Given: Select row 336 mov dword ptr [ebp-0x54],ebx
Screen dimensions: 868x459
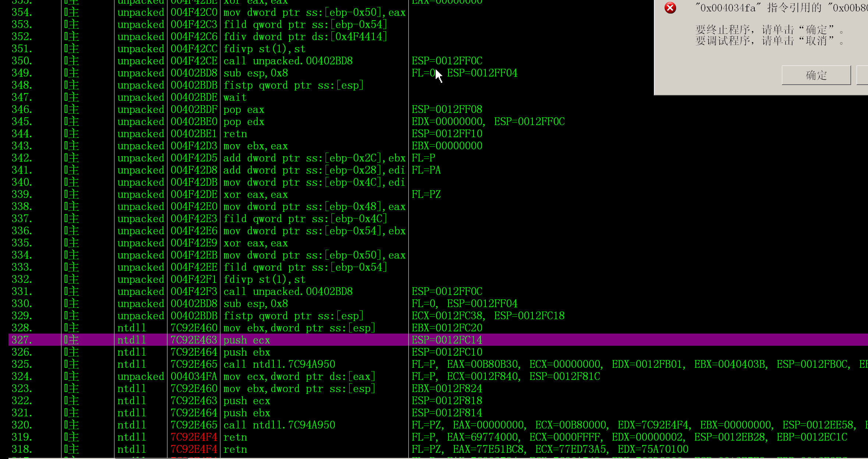Looking at the screenshot, I should coord(438,231).
